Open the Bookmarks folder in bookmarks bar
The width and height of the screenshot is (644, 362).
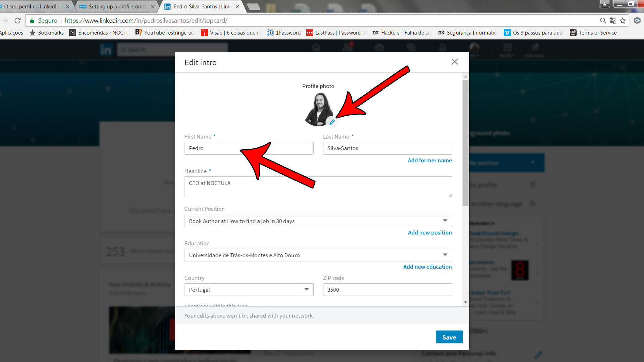click(x=46, y=33)
